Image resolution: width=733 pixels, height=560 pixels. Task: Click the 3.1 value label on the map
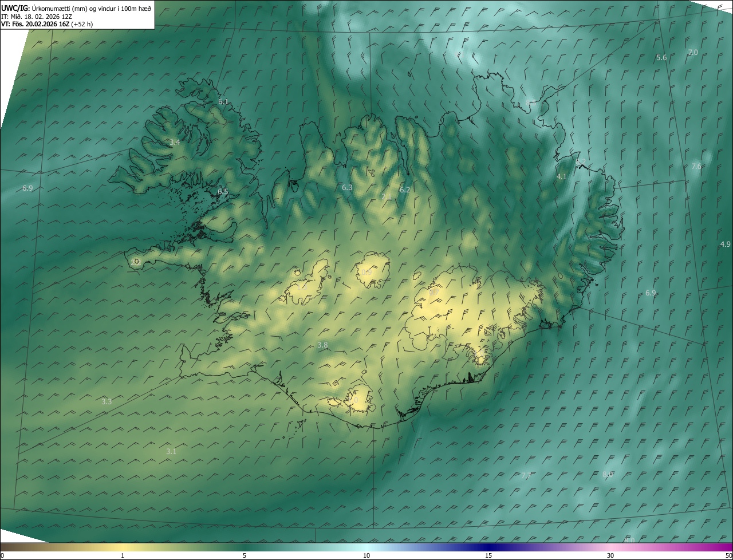[171, 452]
